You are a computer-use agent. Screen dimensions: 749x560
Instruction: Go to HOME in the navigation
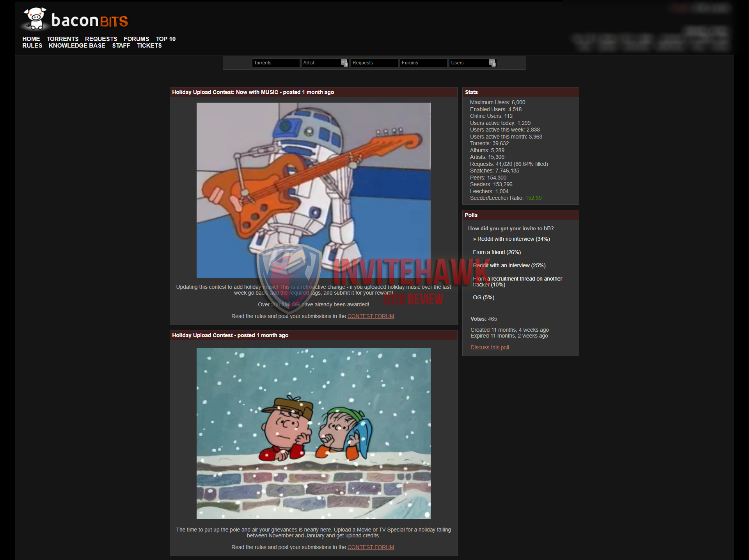point(31,39)
